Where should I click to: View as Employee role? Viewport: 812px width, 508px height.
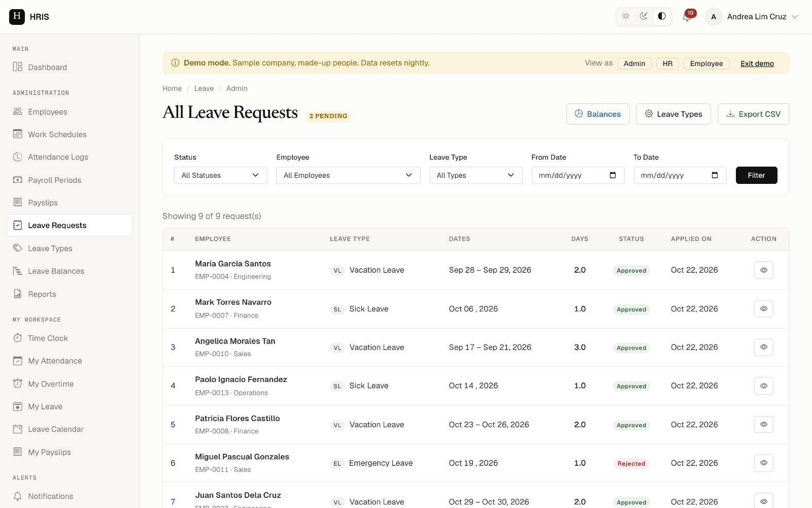pyautogui.click(x=706, y=63)
